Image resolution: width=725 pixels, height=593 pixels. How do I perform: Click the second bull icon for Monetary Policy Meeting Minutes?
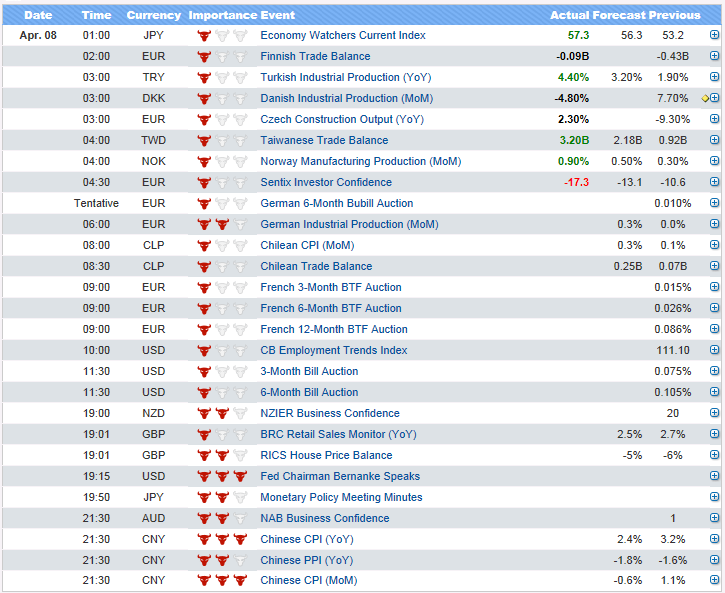(222, 497)
